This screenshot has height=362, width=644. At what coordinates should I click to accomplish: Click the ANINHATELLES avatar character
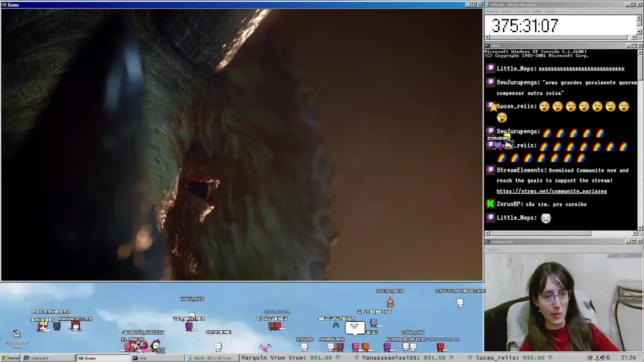[75, 327]
